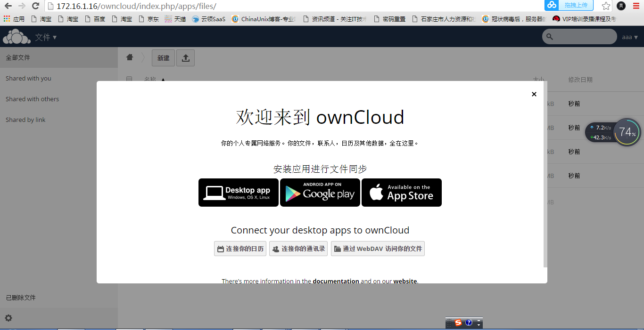Image resolution: width=644 pixels, height=330 pixels.
Task: Open the 云领SaaS bookmark
Action: (x=209, y=19)
